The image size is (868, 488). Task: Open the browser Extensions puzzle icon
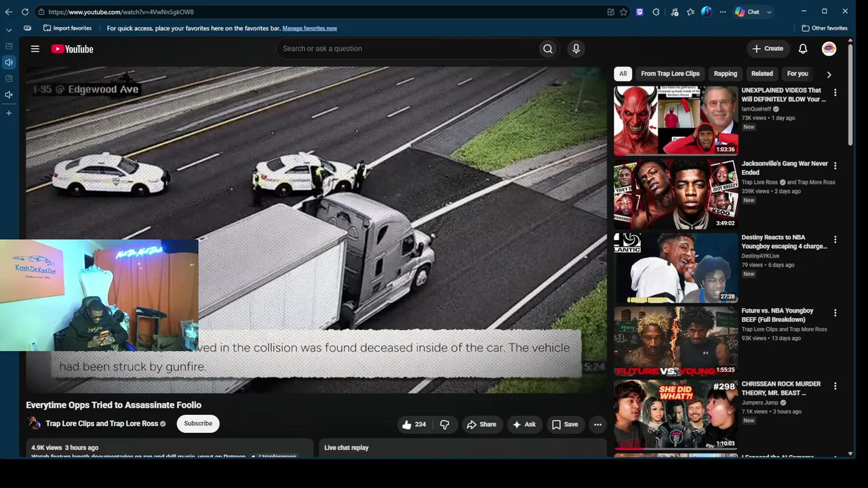[x=656, y=12]
